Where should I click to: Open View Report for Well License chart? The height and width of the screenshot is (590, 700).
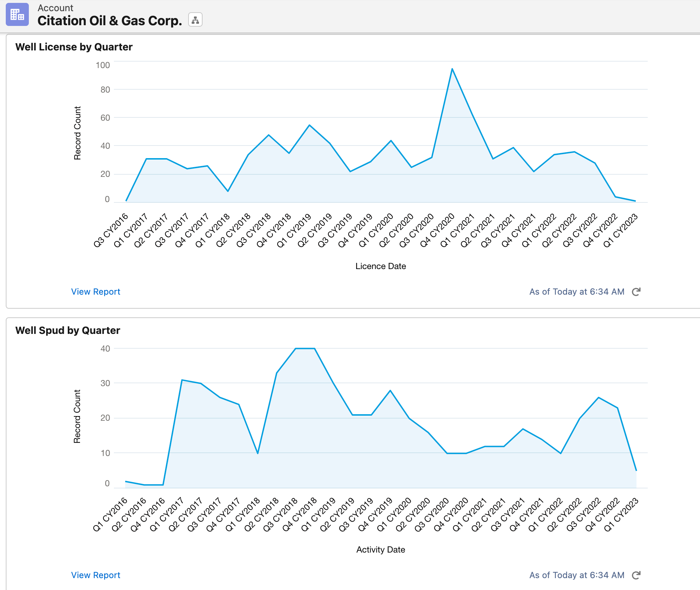coord(96,292)
